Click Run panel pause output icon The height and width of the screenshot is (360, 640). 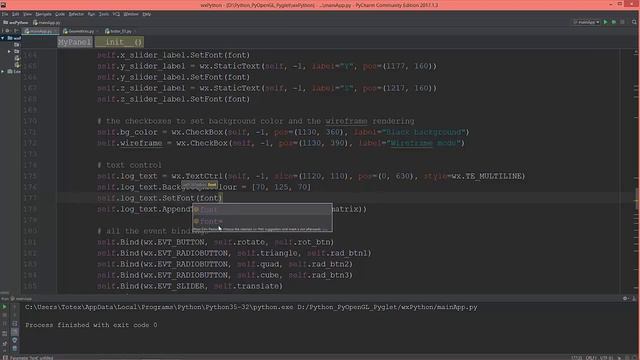[x=5, y=324]
